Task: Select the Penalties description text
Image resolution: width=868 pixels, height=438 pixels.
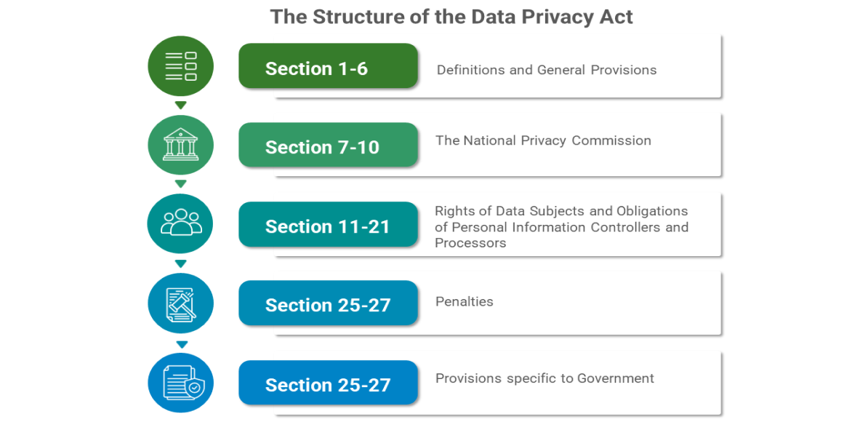Action: (464, 302)
